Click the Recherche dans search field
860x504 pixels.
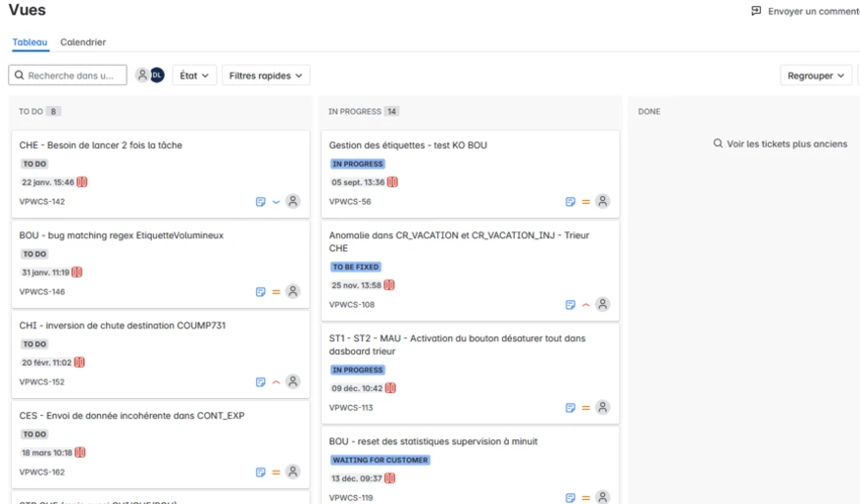point(68,76)
